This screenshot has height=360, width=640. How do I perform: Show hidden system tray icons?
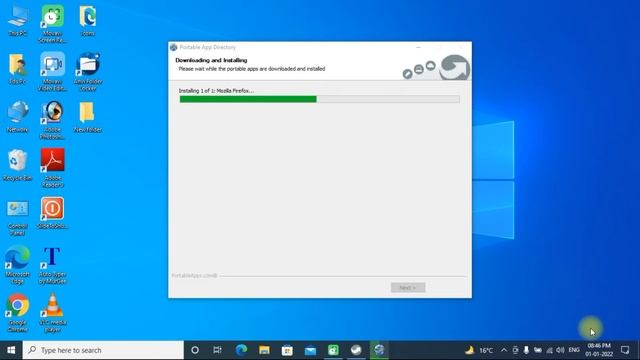(x=504, y=350)
